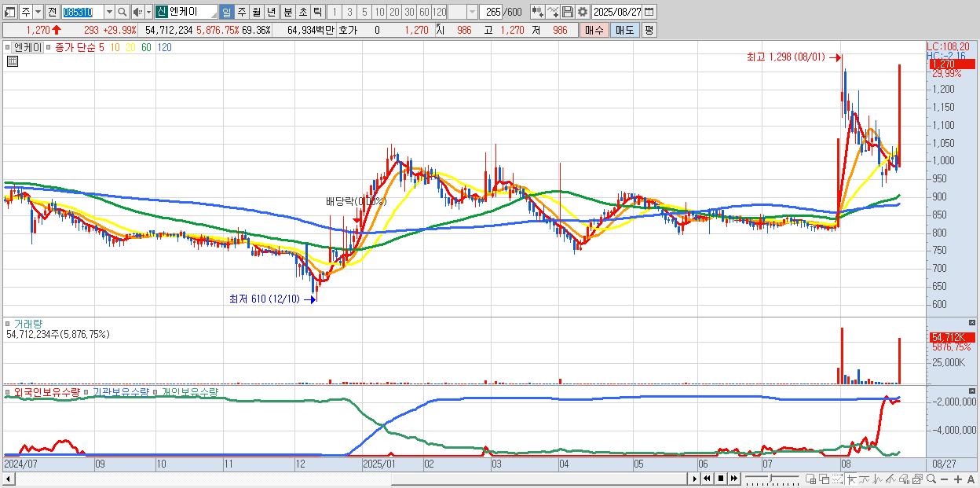Image resolution: width=980 pixels, height=488 pixels.
Task: Click the scrollbar right arrow button
Action: coord(694,479)
